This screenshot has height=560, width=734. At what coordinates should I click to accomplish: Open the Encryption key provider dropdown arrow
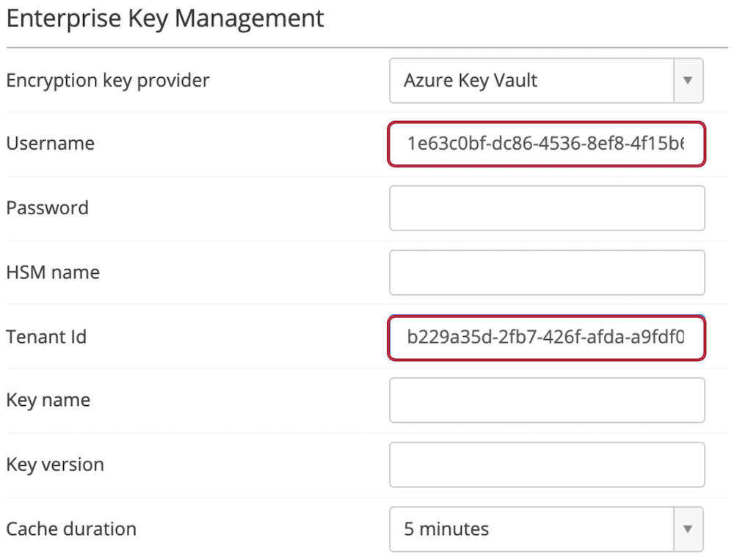pos(688,81)
